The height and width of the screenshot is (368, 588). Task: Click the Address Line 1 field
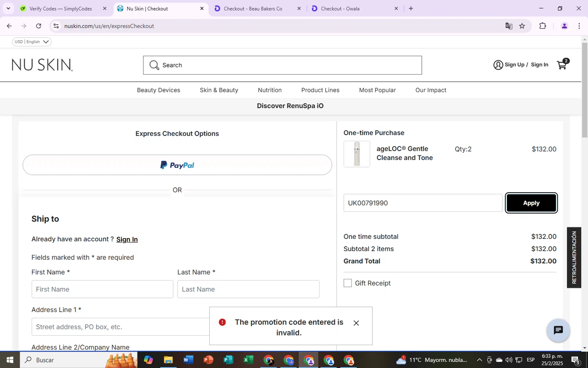120,327
